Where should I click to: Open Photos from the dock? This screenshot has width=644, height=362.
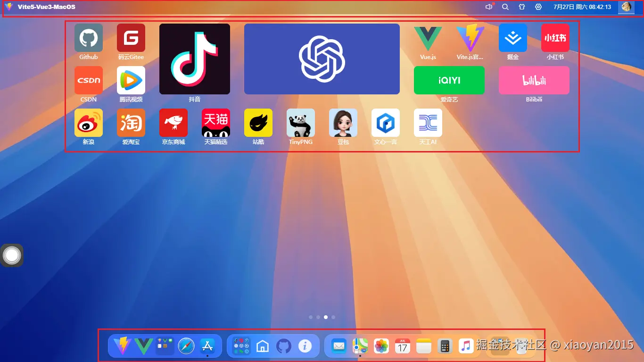[x=381, y=346]
